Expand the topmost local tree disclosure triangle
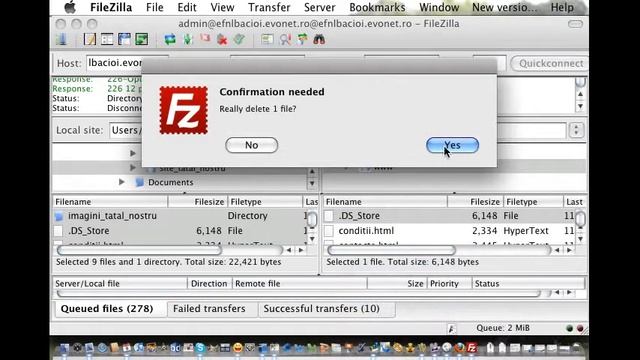The width and height of the screenshot is (640, 360). tap(133, 153)
